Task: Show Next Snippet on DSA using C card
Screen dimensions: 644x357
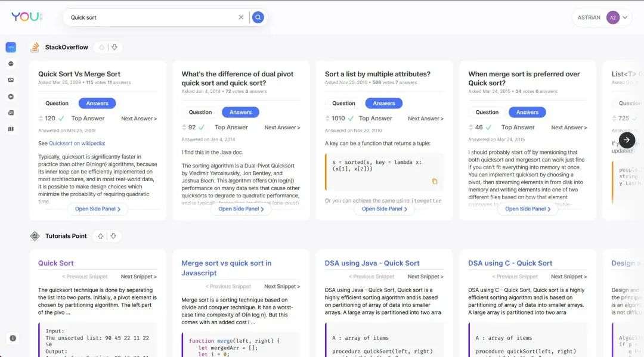Action: [569, 277]
